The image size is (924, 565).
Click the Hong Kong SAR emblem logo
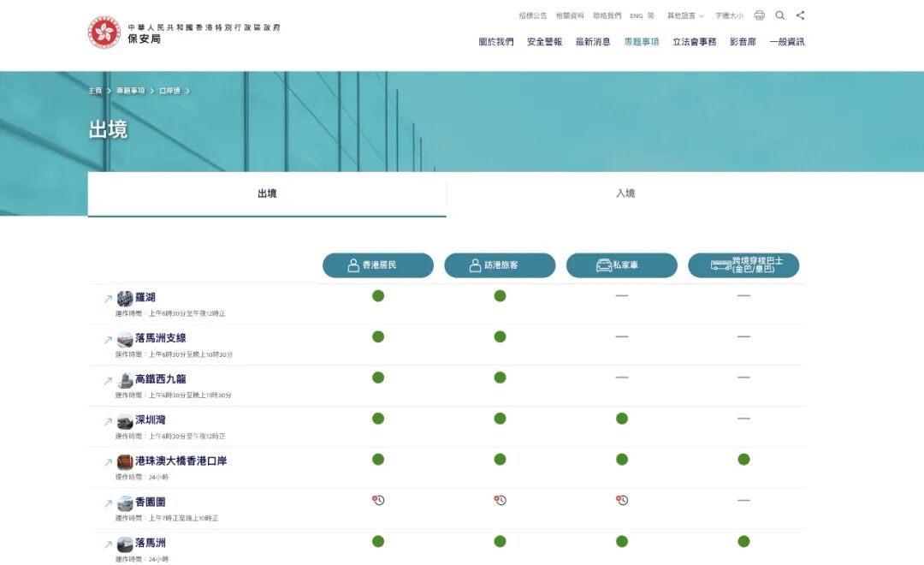click(104, 33)
